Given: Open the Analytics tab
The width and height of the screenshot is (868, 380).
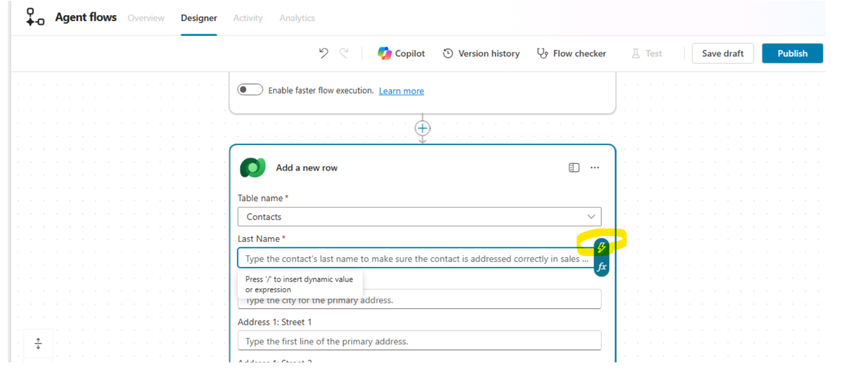Looking at the screenshot, I should 297,18.
